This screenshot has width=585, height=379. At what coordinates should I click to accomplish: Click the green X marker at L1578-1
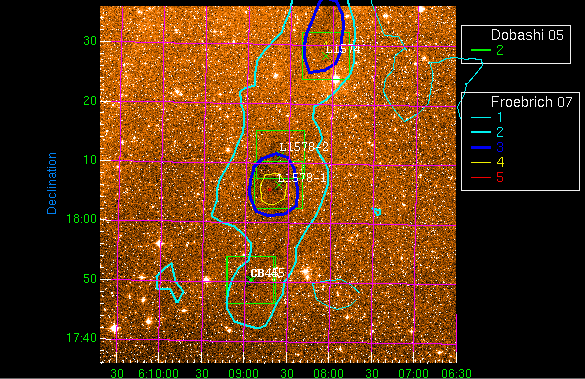point(278,185)
